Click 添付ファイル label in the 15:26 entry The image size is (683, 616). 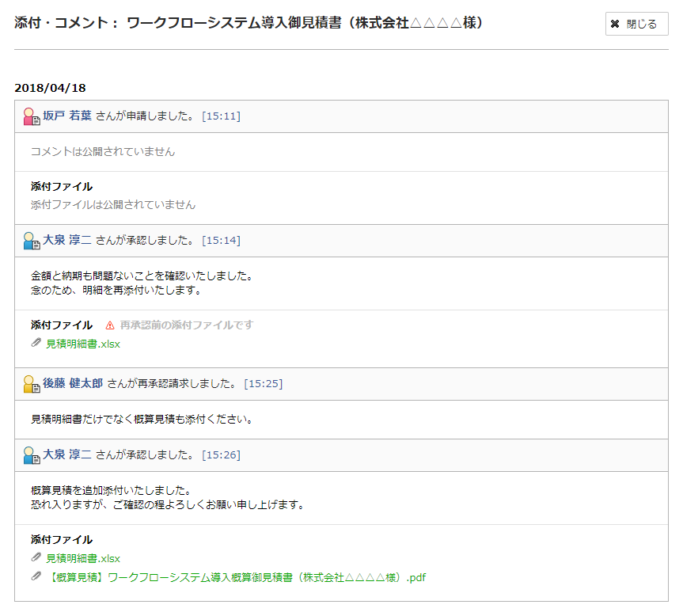point(62,540)
